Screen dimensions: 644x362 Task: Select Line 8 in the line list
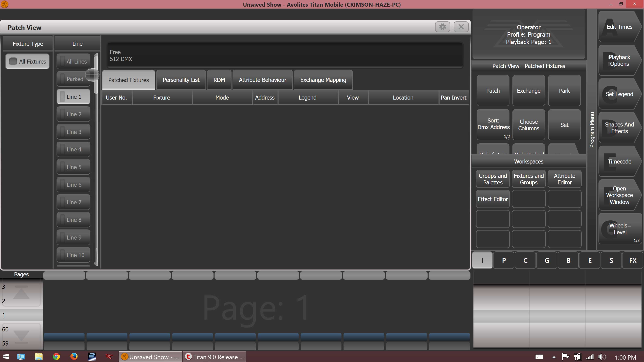[x=73, y=220]
